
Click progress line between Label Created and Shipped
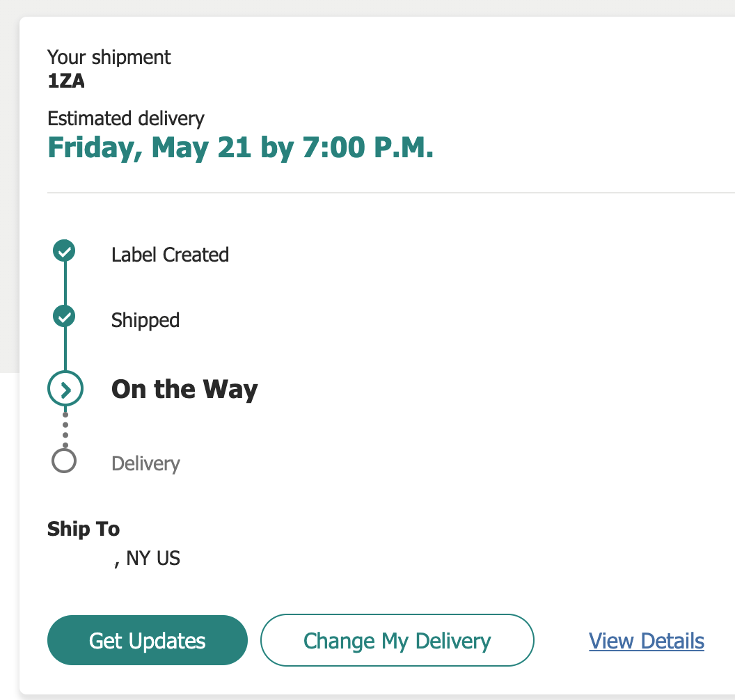tap(65, 285)
